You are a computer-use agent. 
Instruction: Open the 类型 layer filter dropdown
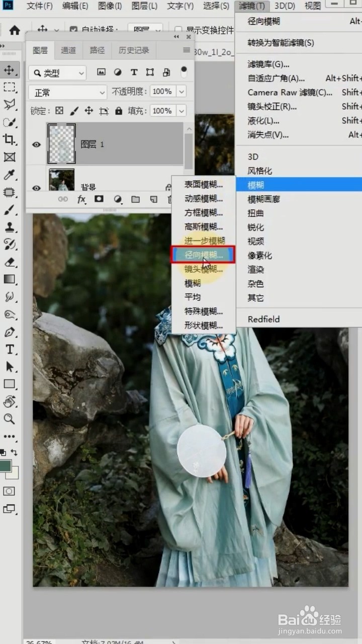57,73
